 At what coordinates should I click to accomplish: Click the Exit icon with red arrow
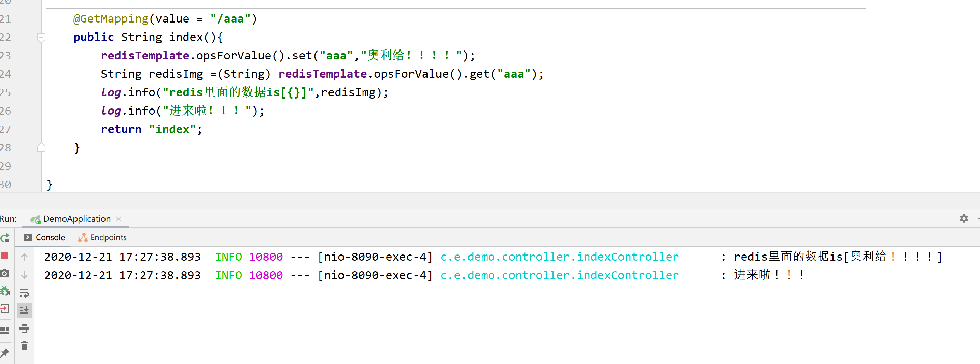point(4,308)
